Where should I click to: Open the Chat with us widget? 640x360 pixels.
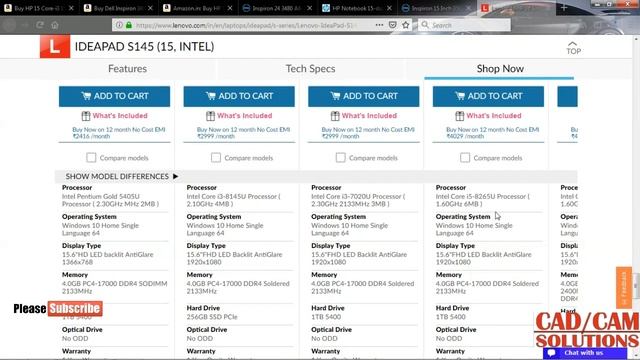point(584,353)
